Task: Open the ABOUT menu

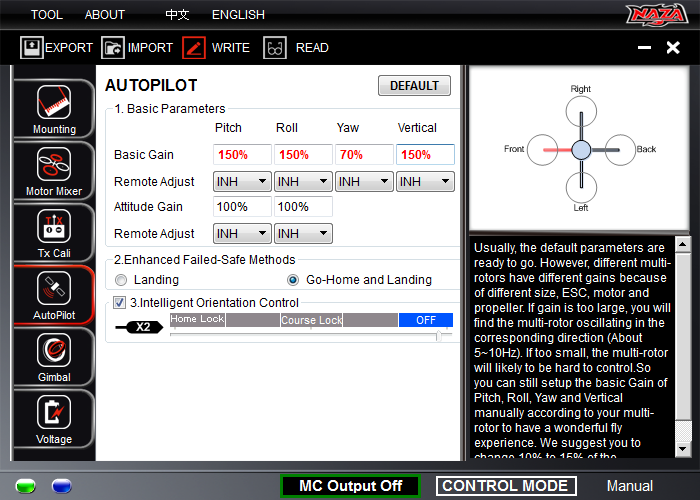Action: pos(105,15)
